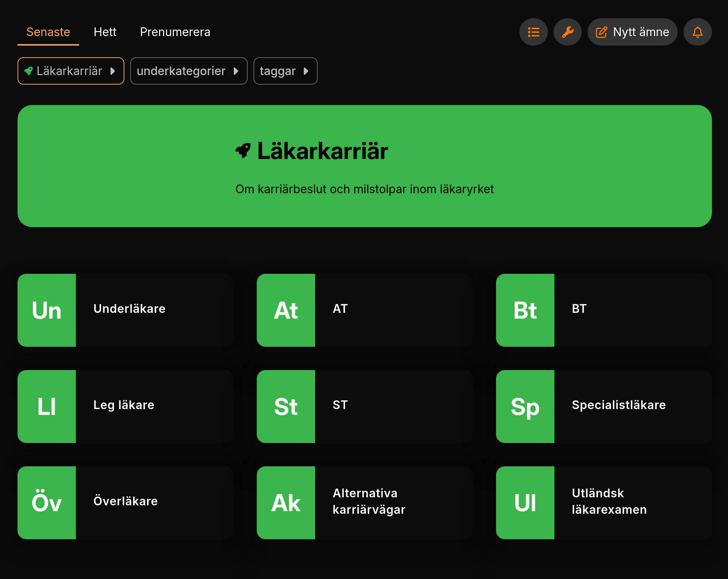Go to the Senaste tab

click(48, 32)
